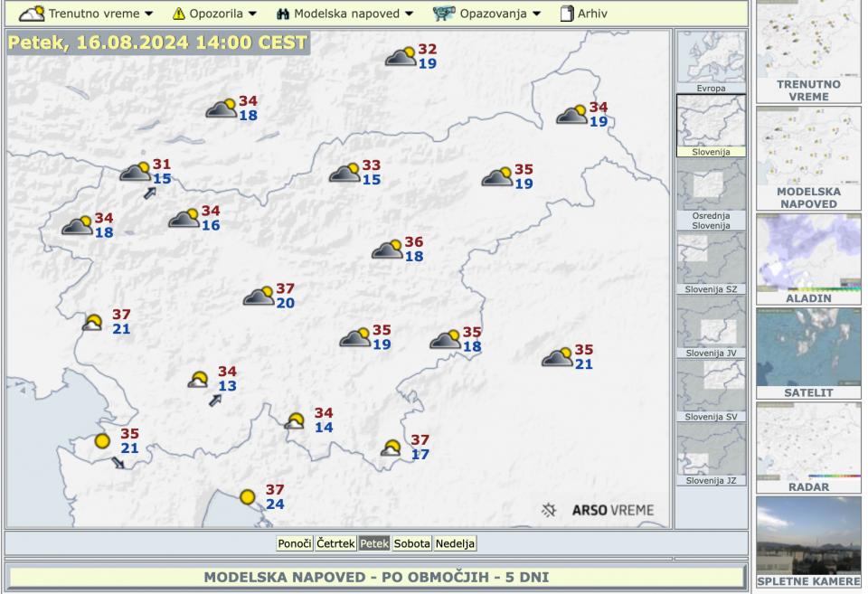
Task: Select the Ponoči time button
Action: coord(295,543)
